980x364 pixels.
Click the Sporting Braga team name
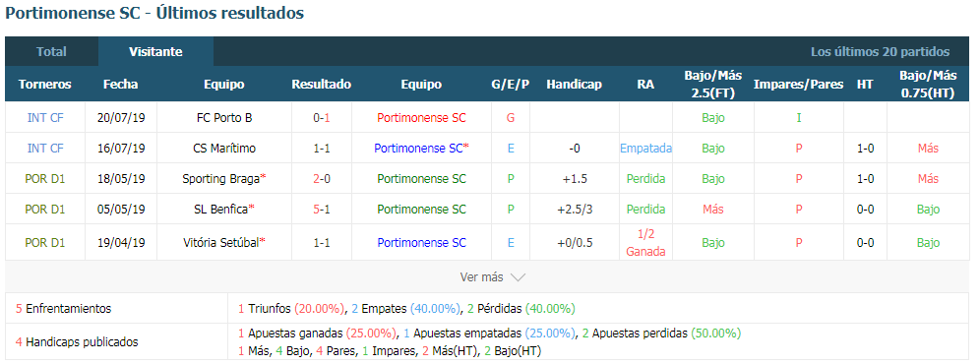[220, 179]
